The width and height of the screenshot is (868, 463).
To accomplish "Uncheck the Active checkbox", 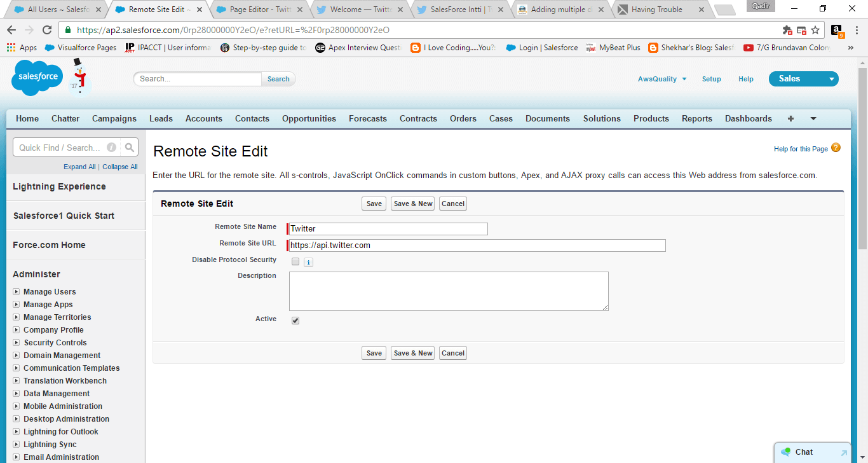I will coord(295,320).
